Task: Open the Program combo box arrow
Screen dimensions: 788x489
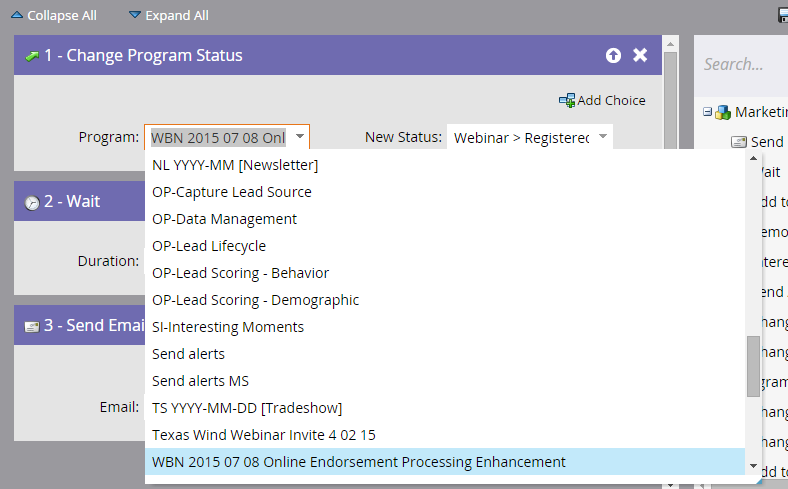Action: pos(301,137)
